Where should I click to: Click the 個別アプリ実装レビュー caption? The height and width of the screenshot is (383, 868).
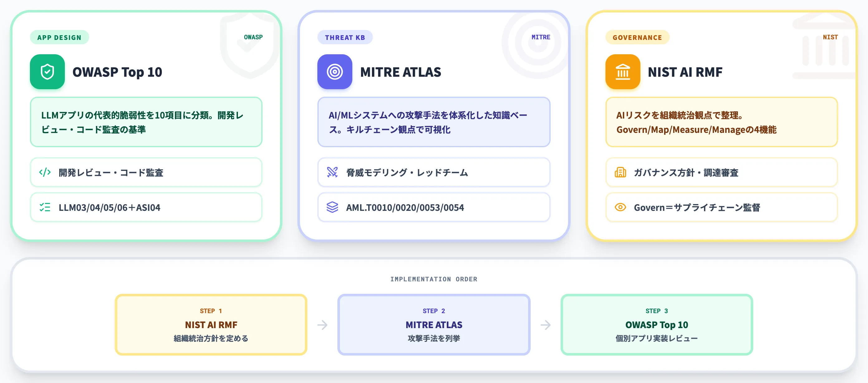click(657, 338)
